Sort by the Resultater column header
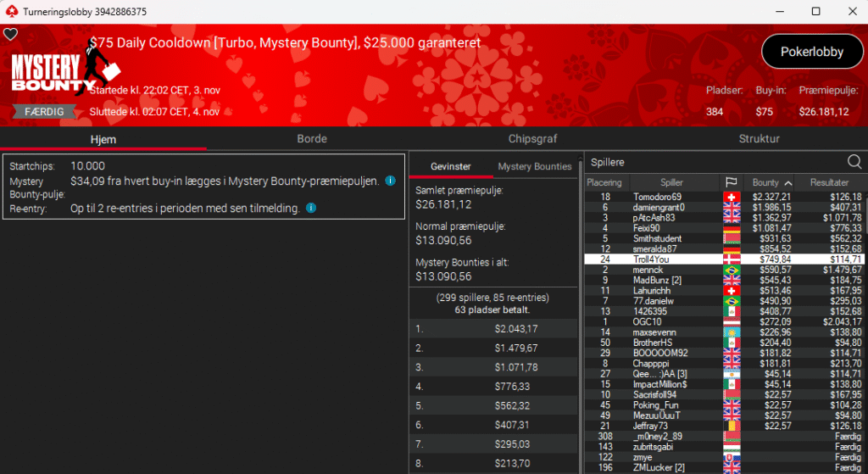Viewport: 868px width, 474px height. pos(829,182)
